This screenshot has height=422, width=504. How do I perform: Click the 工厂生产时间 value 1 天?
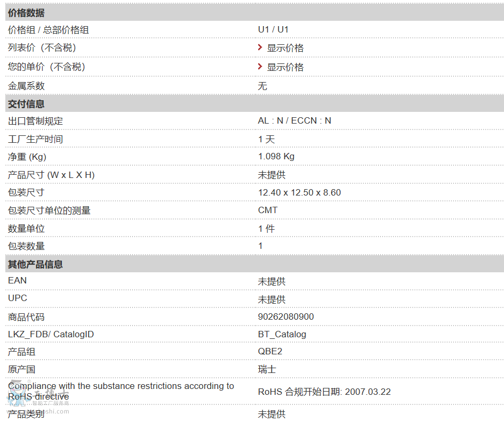pyautogui.click(x=266, y=139)
